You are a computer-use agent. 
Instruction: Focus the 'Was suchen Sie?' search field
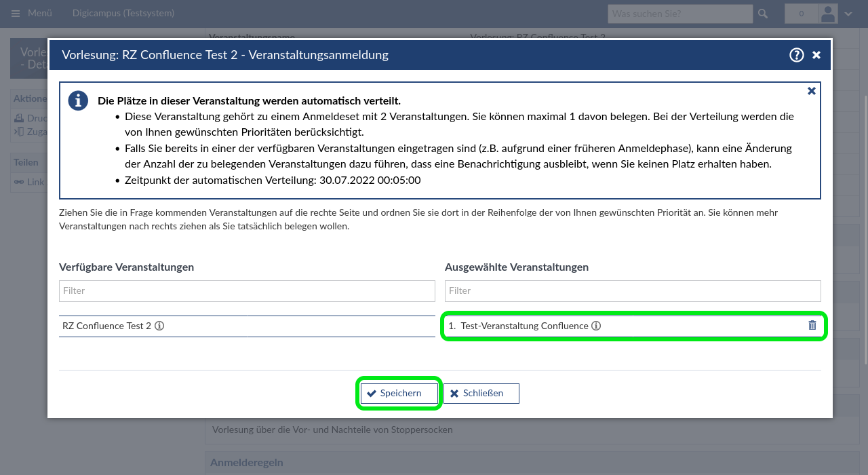click(679, 14)
